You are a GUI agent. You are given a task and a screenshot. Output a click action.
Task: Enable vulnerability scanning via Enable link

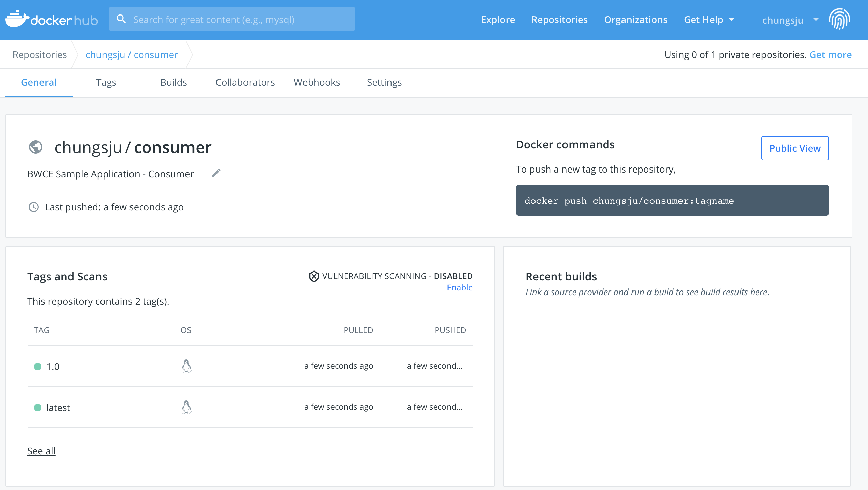460,287
